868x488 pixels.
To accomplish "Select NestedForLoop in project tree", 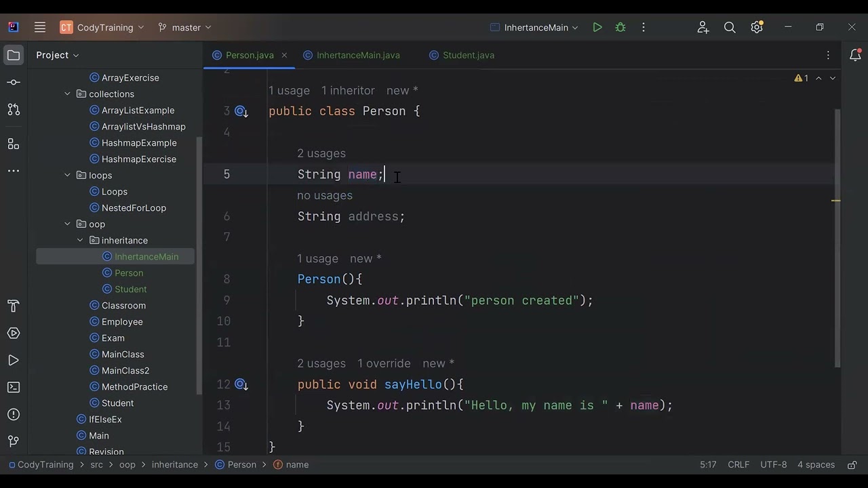I will pos(134,208).
